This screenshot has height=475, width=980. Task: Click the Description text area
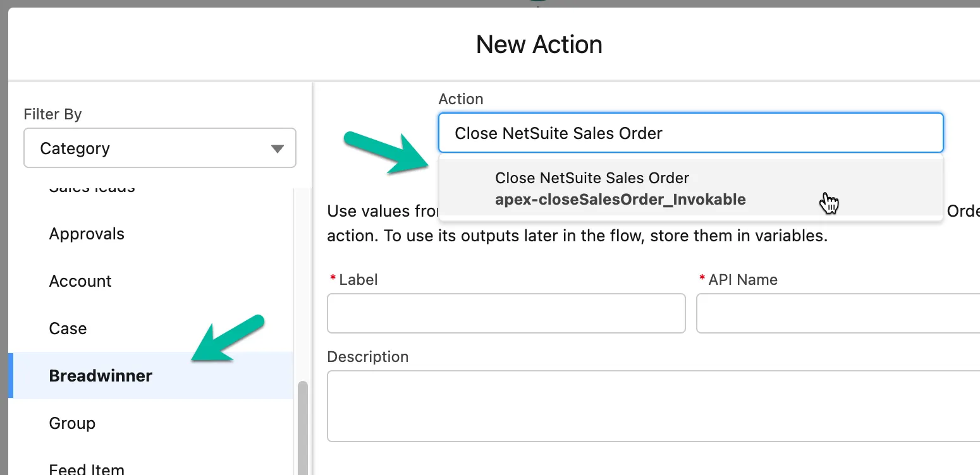(x=654, y=406)
